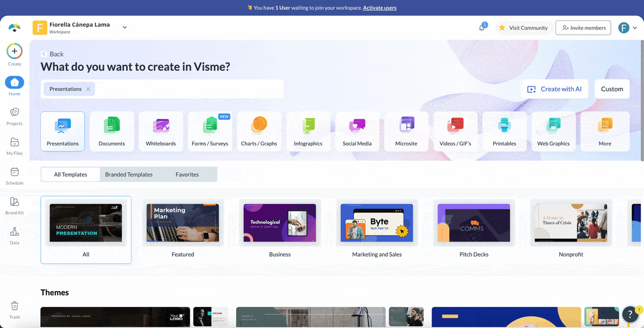Select the Social Media category icon
Image resolution: width=644 pixels, height=328 pixels.
tap(357, 132)
